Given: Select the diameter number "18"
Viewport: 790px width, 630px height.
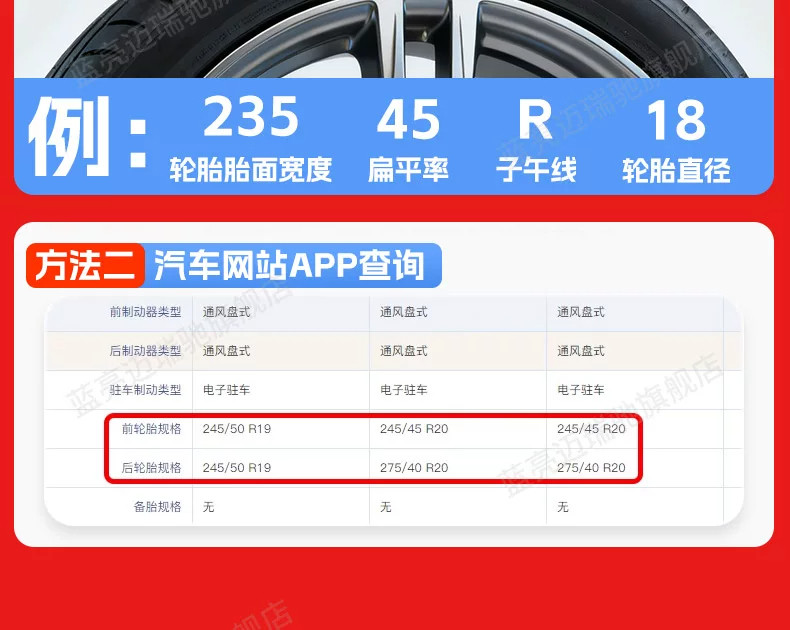Looking at the screenshot, I should (x=676, y=120).
